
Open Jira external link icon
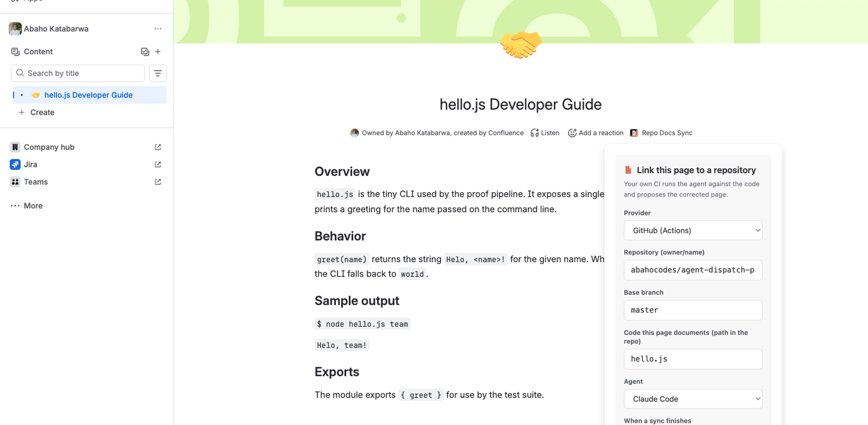158,164
